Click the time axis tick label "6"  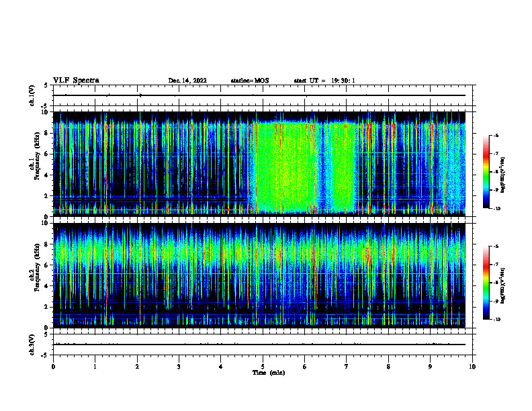pyautogui.click(x=305, y=367)
